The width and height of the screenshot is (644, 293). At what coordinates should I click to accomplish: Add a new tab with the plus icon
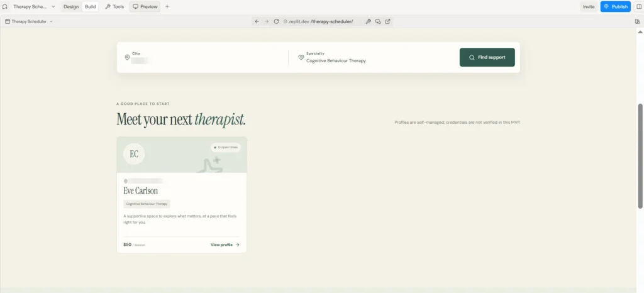[167, 6]
